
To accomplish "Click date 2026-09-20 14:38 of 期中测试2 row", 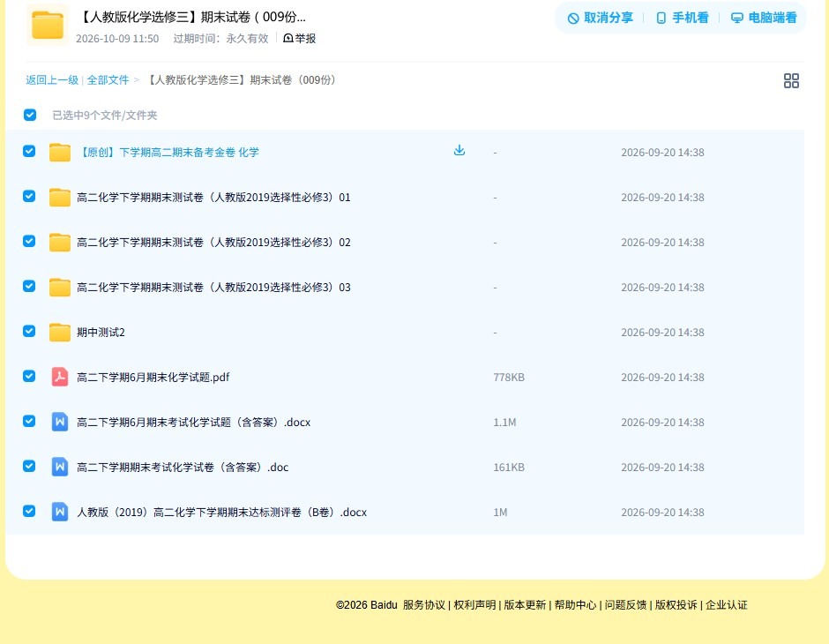I will tap(662, 332).
